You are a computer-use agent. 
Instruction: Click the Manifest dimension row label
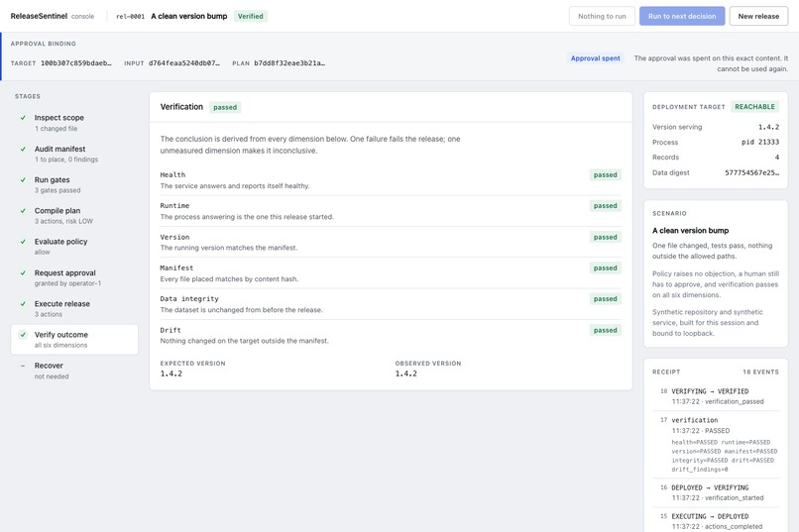pyautogui.click(x=176, y=267)
